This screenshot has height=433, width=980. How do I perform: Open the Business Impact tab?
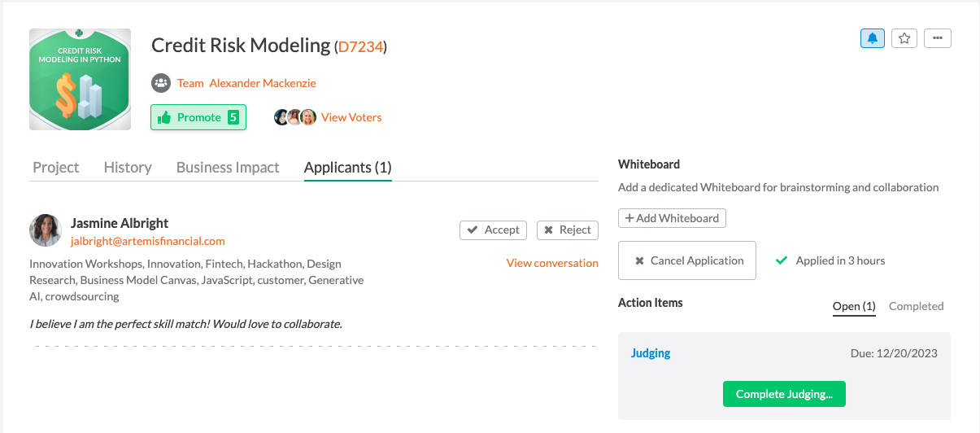228,168
